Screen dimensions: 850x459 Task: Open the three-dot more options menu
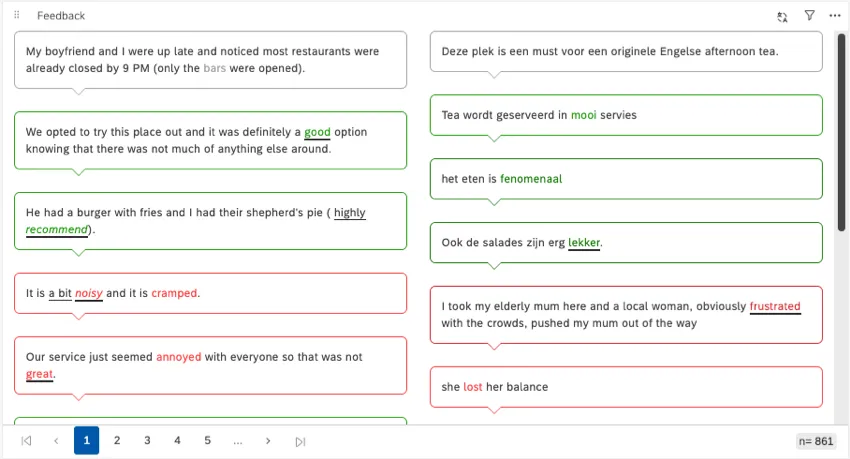coord(835,16)
